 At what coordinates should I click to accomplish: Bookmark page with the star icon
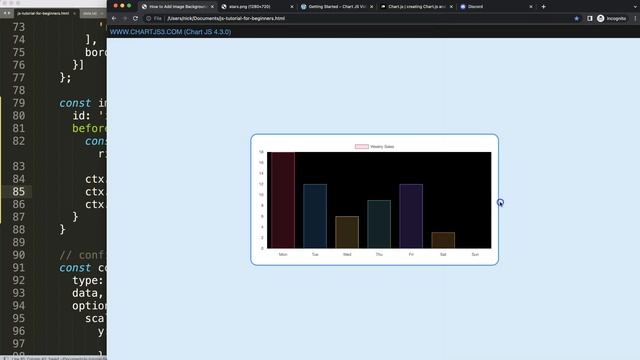point(576,18)
